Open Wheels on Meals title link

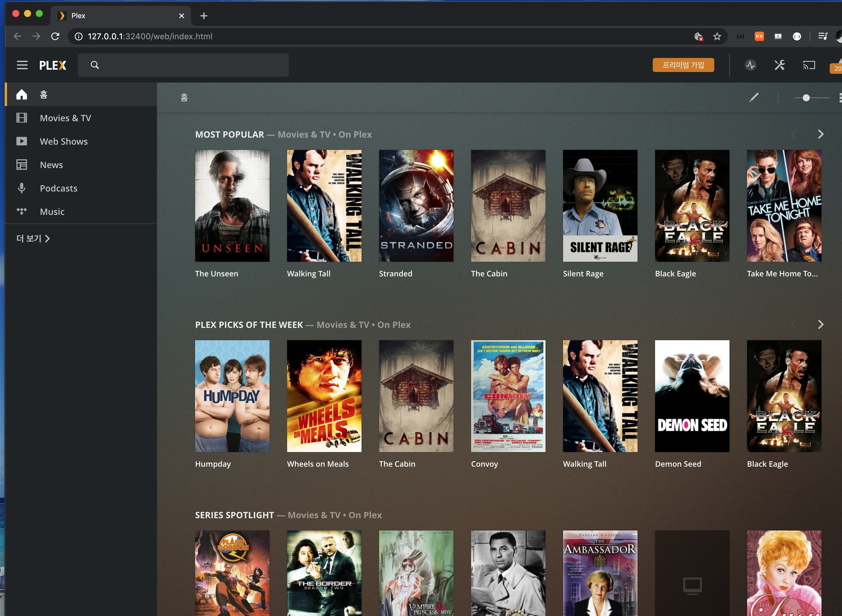(x=318, y=464)
